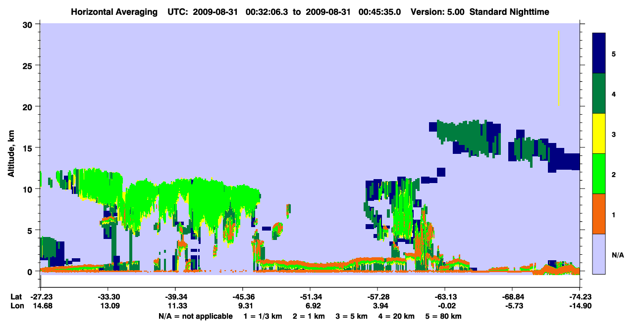Click latitude value -45.36

[x=242, y=297]
